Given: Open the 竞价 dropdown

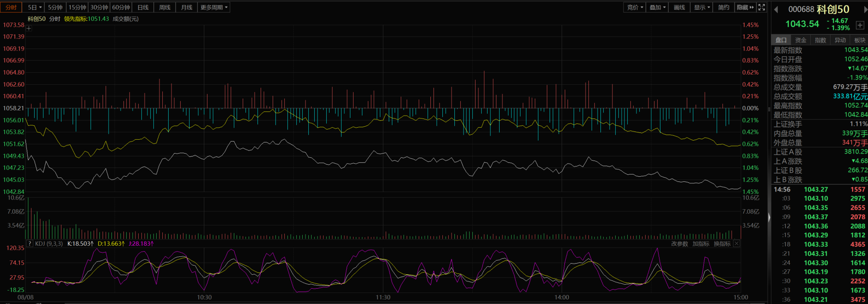Looking at the screenshot, I should click(635, 7).
